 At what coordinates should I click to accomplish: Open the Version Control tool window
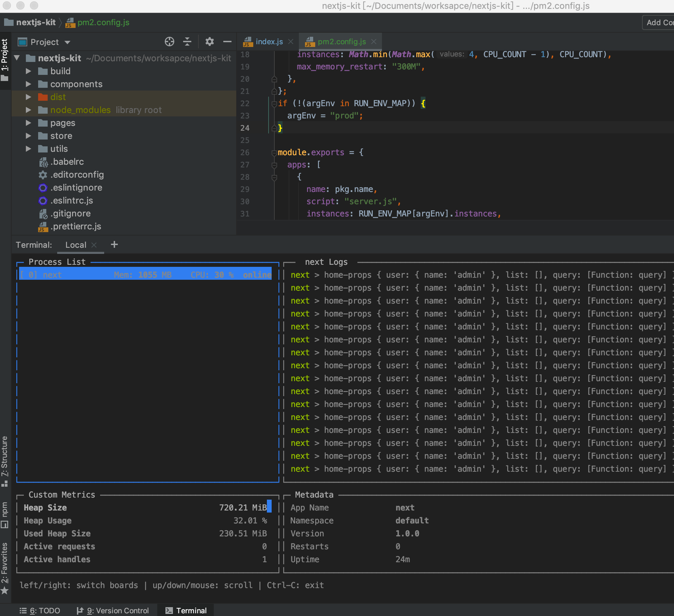click(113, 610)
